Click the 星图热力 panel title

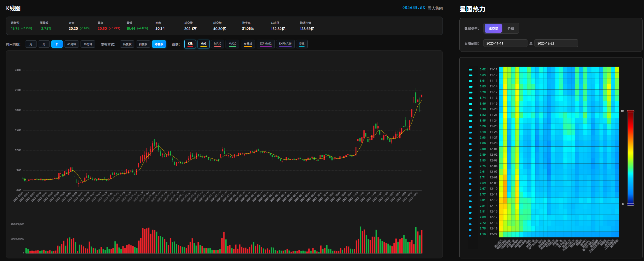472,9
